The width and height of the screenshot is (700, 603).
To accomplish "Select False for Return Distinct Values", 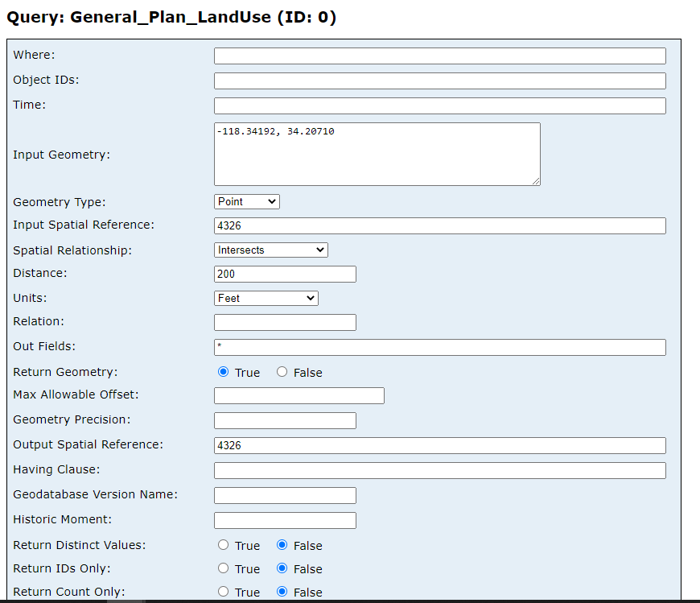I will 282,545.
